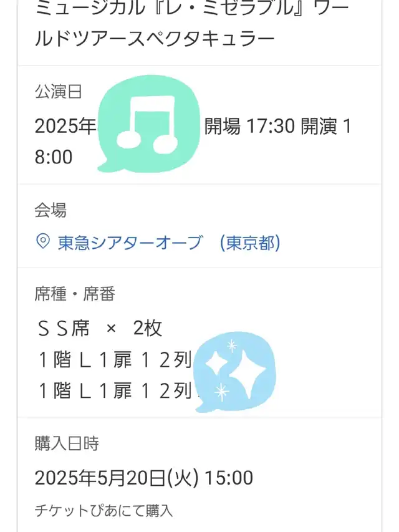399x532 pixels.
Task: Click the レ・ミゼラブル event title
Action: (x=193, y=24)
